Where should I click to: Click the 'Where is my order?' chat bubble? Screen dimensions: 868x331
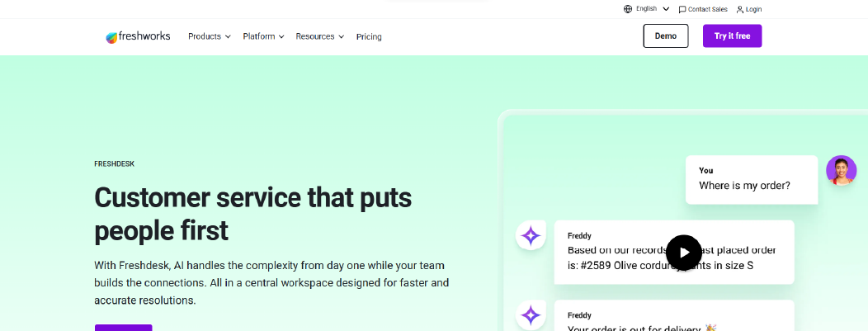pyautogui.click(x=752, y=180)
